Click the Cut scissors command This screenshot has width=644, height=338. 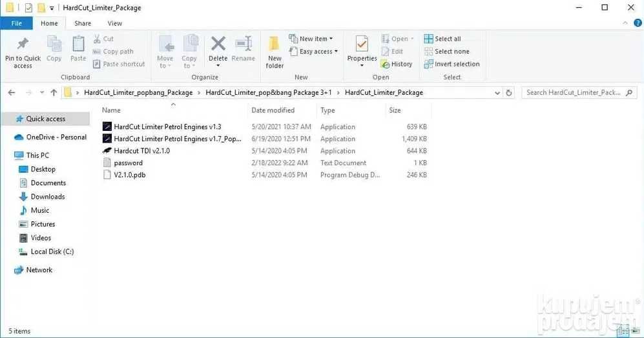(x=103, y=39)
